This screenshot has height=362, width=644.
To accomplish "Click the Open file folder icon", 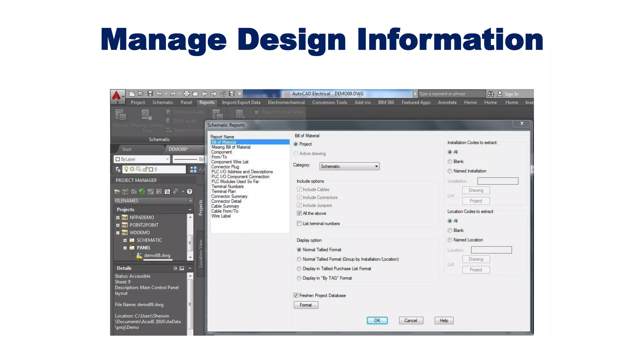I will (x=141, y=94).
